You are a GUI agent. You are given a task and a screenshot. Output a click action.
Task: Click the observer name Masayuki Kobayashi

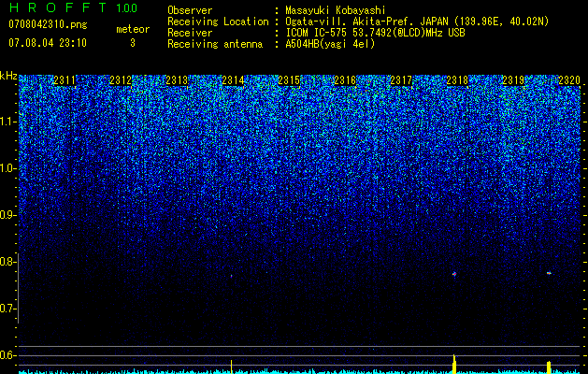pyautogui.click(x=336, y=10)
